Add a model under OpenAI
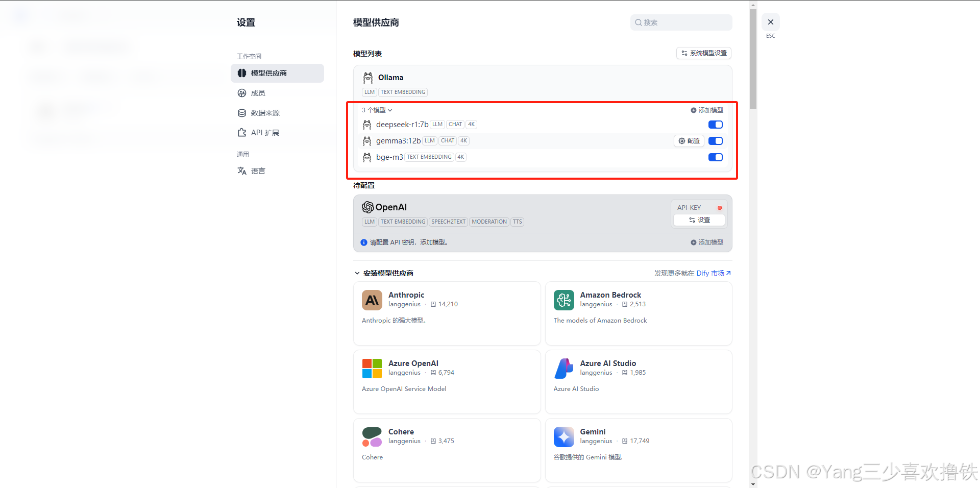Screen dimensions: 980x488 click(707, 242)
